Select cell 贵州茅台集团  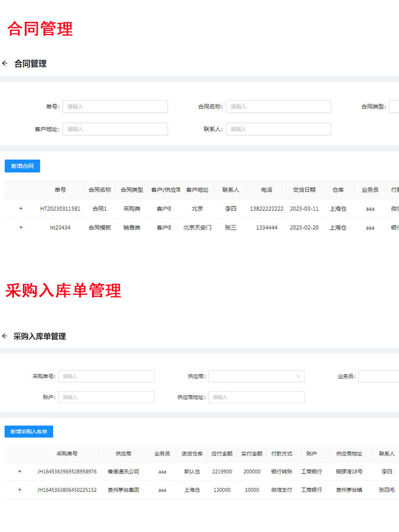[123, 490]
